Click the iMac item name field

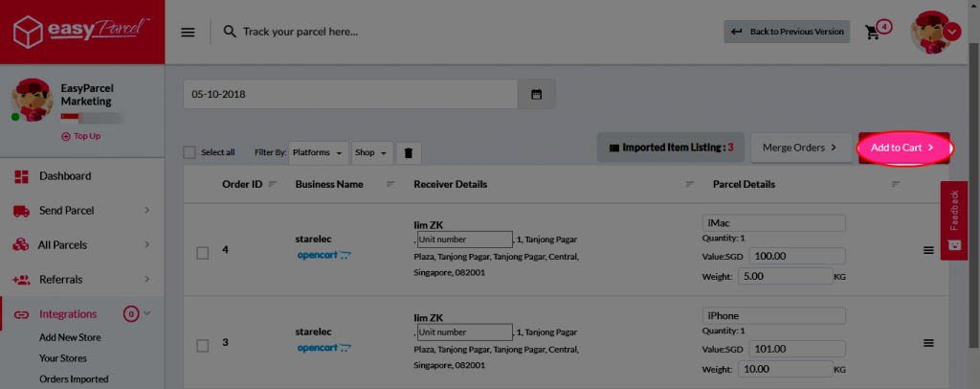coord(773,223)
